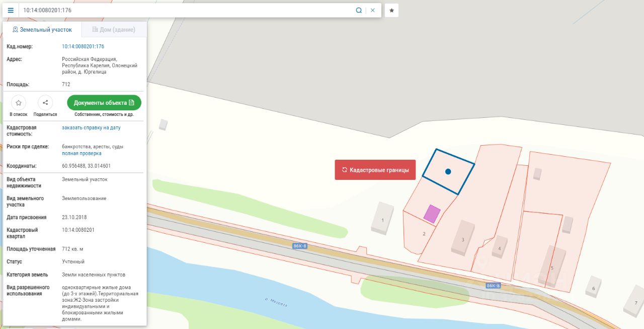644x329 pixels.
Task: Click the Поделиться share icon
Action: tap(45, 103)
